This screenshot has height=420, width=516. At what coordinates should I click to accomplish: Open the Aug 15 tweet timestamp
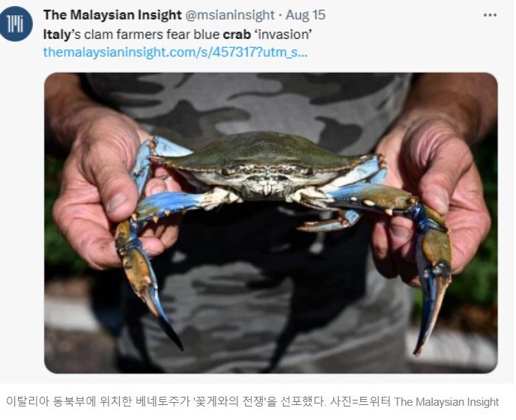(x=306, y=15)
